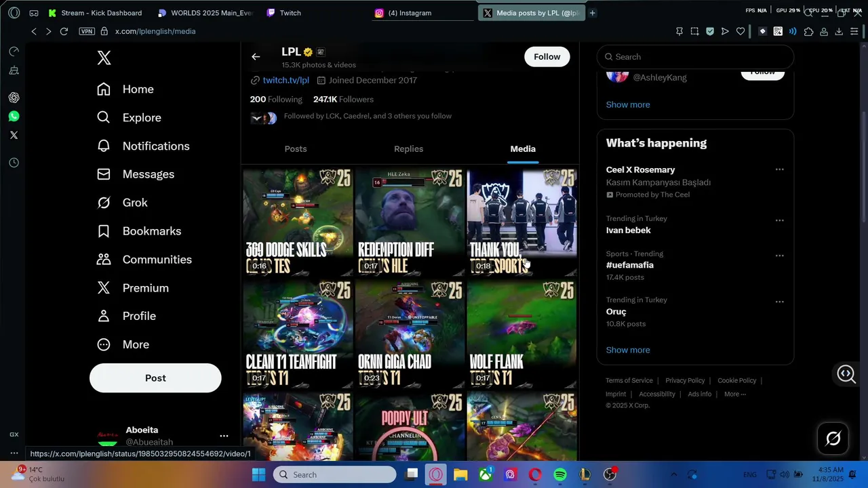This screenshot has width=868, height=488.
Task: Switch to the Posts profile tab
Action: (296, 149)
